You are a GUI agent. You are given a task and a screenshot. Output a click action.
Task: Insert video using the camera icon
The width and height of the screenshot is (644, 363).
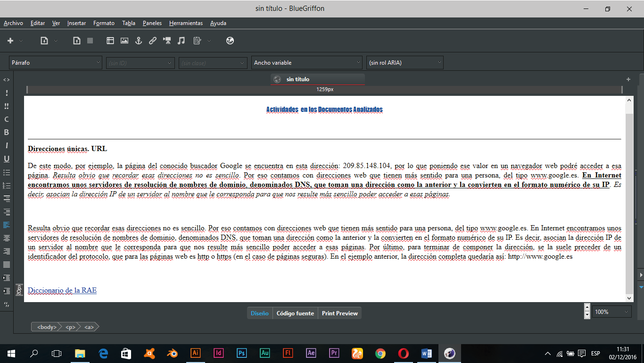[167, 41]
